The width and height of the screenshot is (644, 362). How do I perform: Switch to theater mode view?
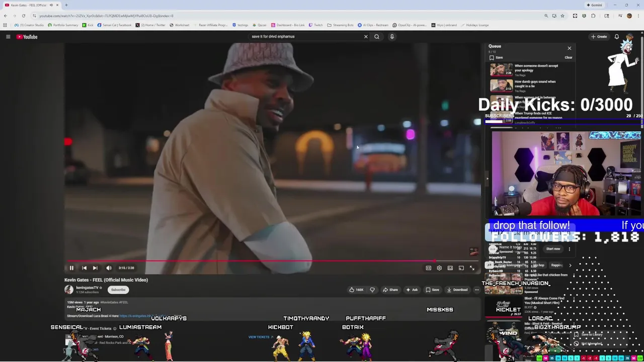(x=450, y=268)
